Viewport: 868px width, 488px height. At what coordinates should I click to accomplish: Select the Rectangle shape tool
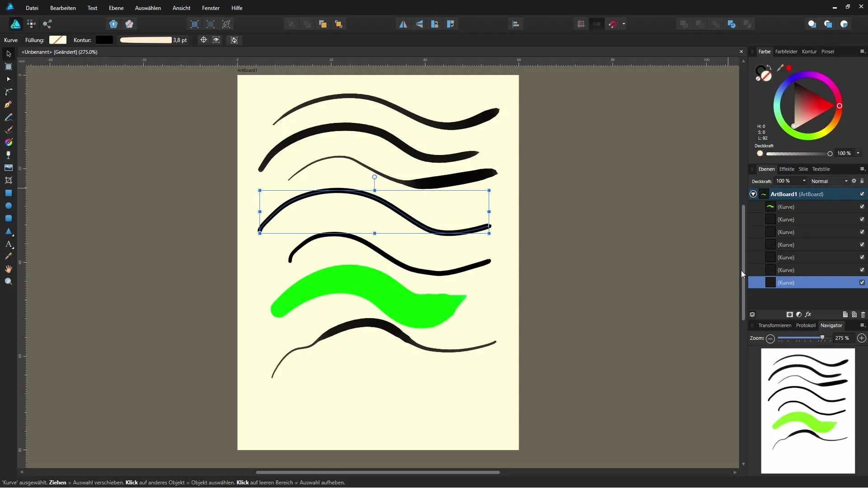tap(9, 193)
